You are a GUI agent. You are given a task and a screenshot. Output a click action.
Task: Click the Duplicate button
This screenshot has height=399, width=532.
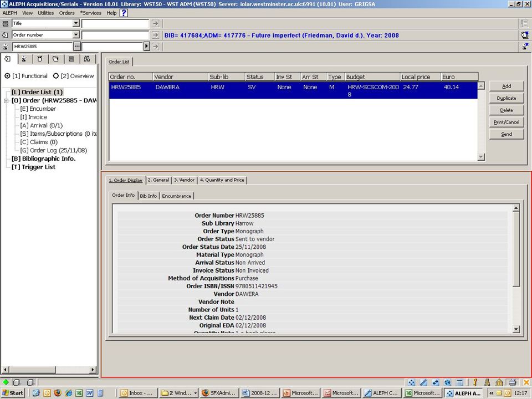506,98
